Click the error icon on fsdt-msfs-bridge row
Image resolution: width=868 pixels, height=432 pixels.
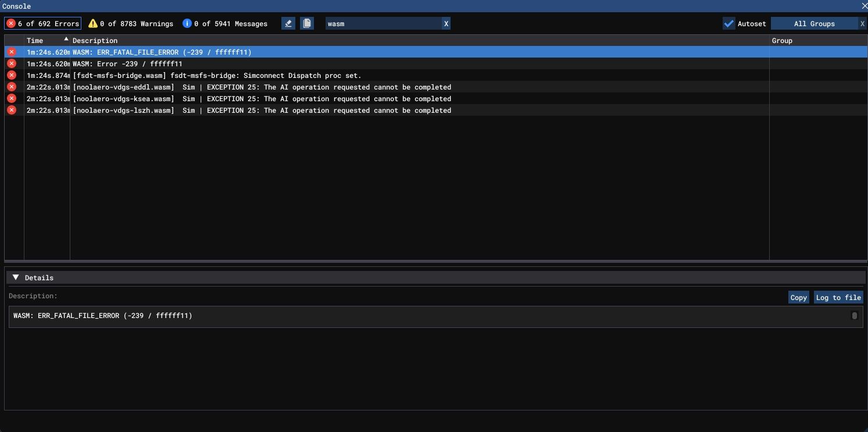click(11, 76)
